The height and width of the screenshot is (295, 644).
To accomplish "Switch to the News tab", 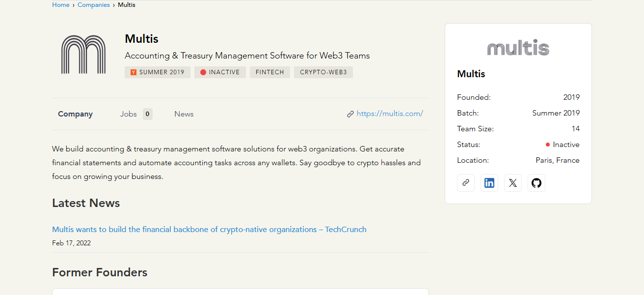I will click(x=184, y=114).
